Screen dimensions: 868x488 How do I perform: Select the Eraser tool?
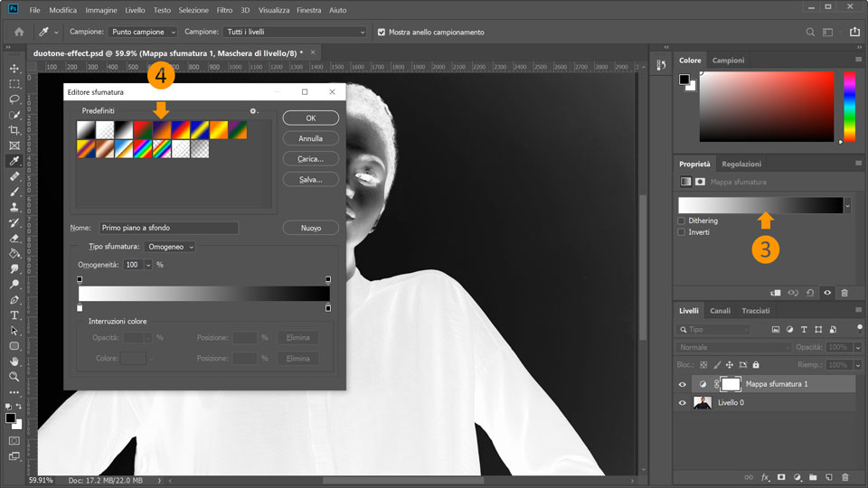pos(14,239)
